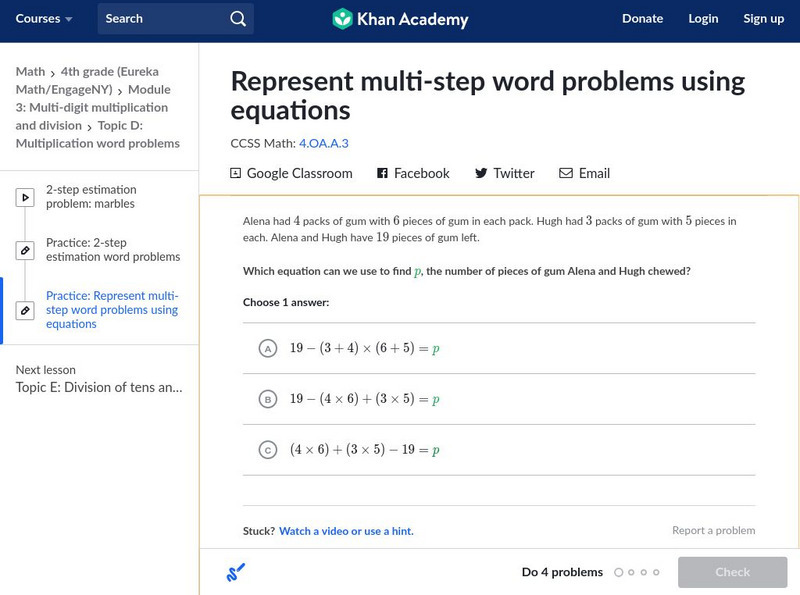800x595 pixels.
Task: Share via Google Classroom icon
Action: pos(236,173)
